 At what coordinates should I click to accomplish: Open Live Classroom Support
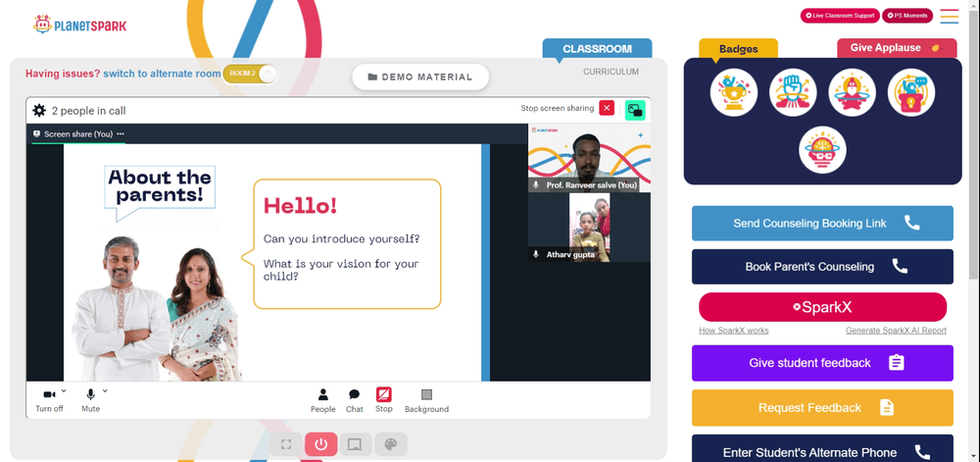pyautogui.click(x=840, y=16)
